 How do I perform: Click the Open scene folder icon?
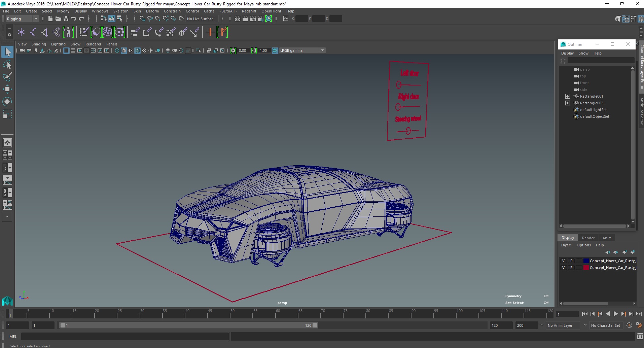coord(58,19)
